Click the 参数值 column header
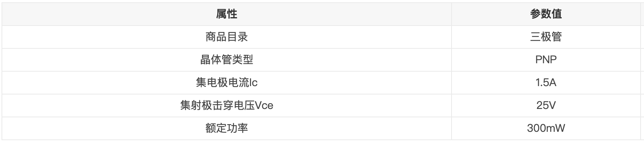Image resolution: width=644 pixels, height=144 pixels. coord(546,14)
